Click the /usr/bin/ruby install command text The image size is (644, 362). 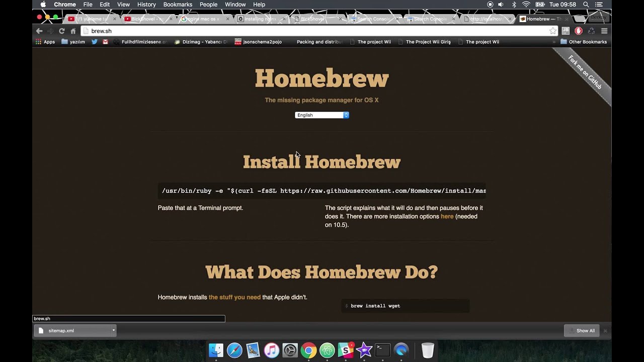click(322, 191)
